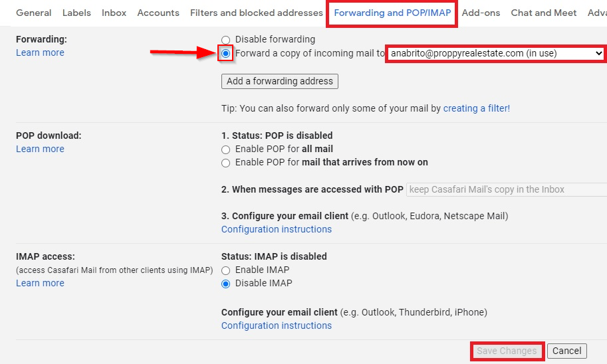This screenshot has width=607, height=364.
Task: Select Forwarding and POP/IMAP tab
Action: pos(392,13)
